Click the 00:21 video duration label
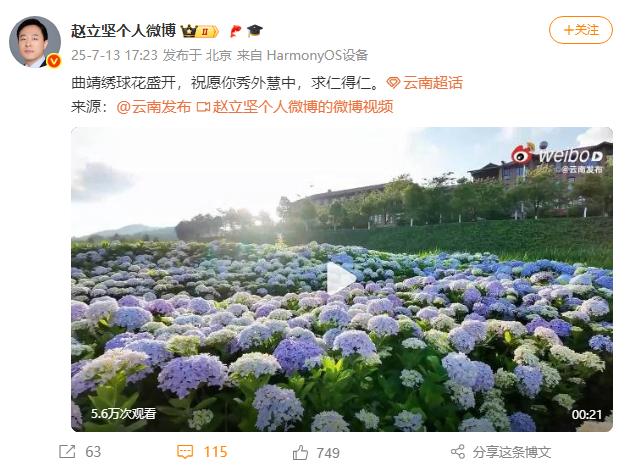 click(587, 415)
